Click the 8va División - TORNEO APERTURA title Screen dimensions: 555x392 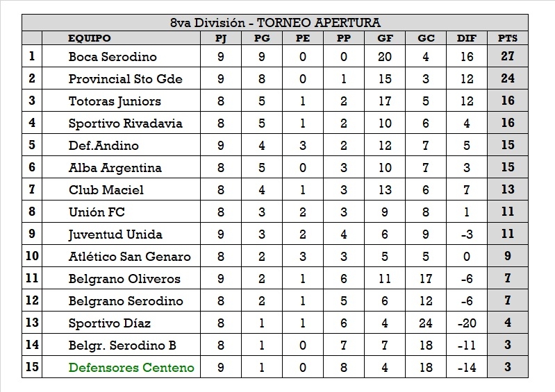point(275,23)
